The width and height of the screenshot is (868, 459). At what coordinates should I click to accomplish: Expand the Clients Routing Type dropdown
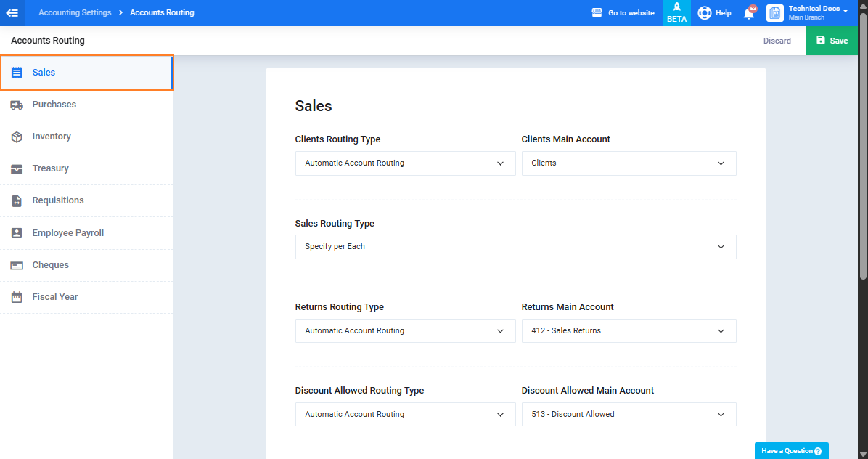click(405, 163)
